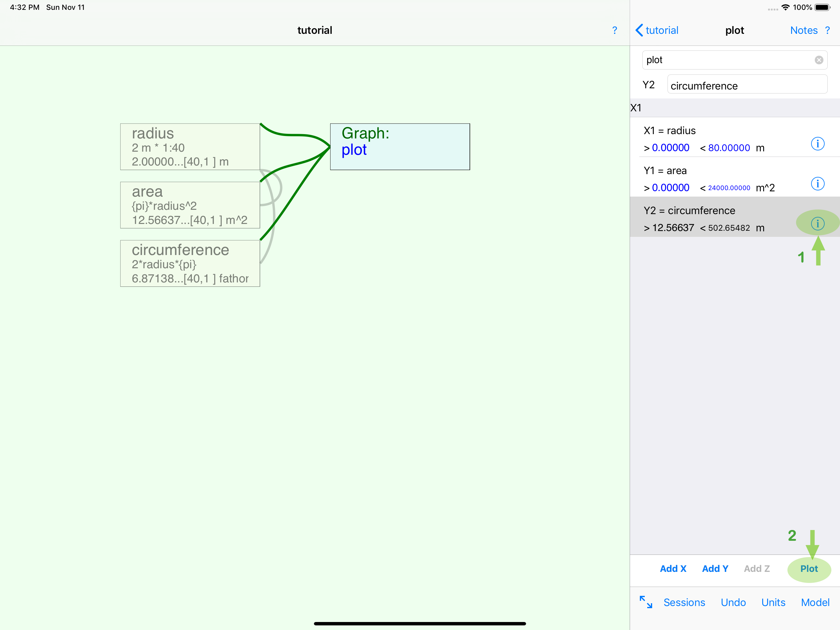Edit the plot name text field
The image size is (840, 630).
tap(735, 60)
